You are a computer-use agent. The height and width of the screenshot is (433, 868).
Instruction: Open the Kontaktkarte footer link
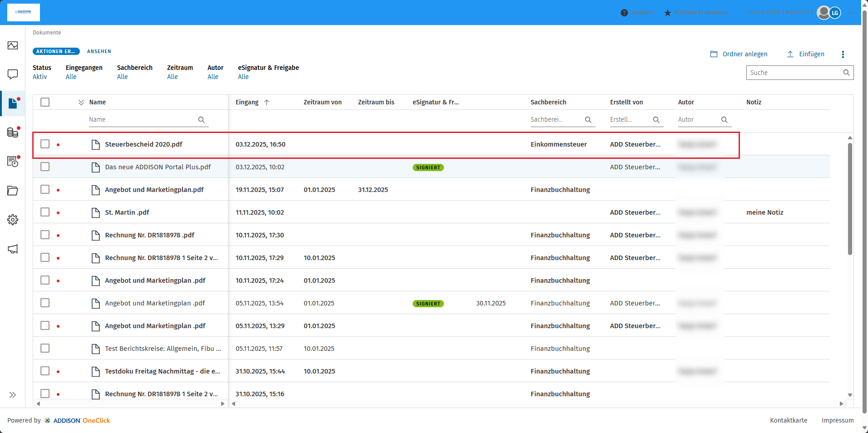click(x=789, y=420)
